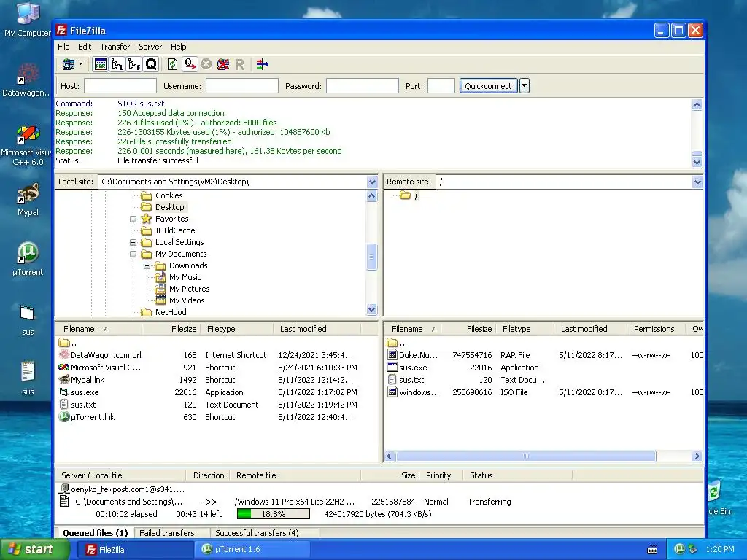Select the My Pictures folder

pos(189,289)
